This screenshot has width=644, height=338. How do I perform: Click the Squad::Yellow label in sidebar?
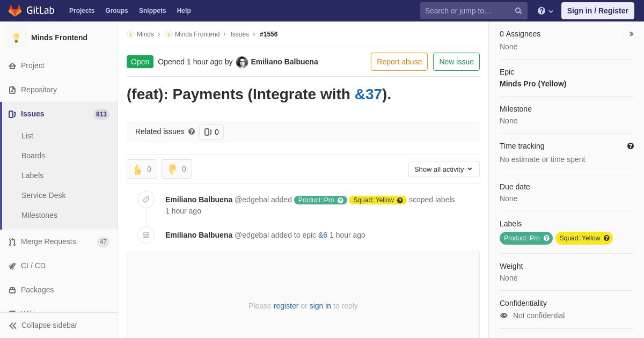tap(584, 238)
